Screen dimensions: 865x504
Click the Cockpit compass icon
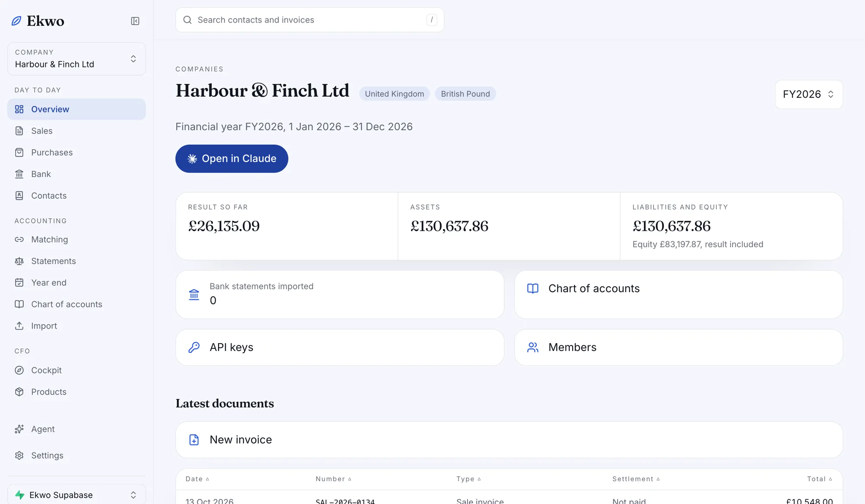click(x=19, y=370)
